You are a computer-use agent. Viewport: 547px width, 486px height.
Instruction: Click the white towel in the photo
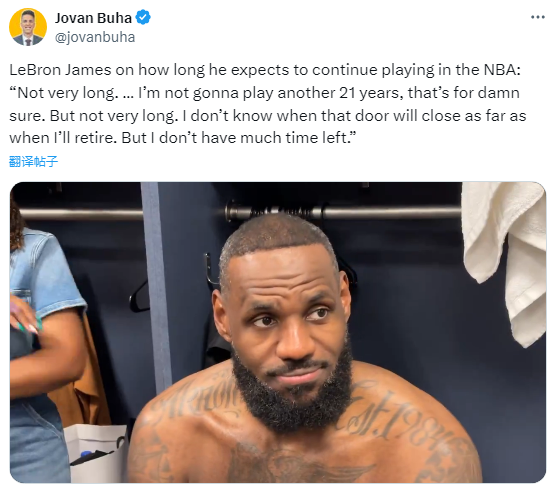506,258
